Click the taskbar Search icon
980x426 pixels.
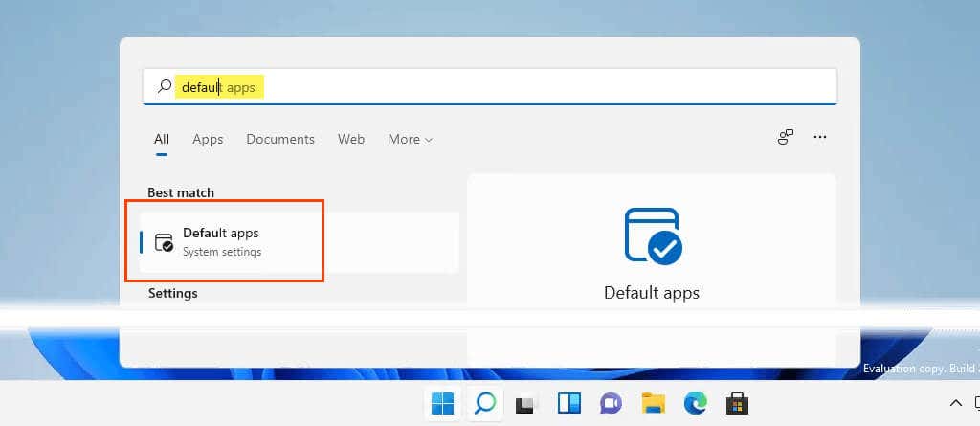click(x=484, y=404)
